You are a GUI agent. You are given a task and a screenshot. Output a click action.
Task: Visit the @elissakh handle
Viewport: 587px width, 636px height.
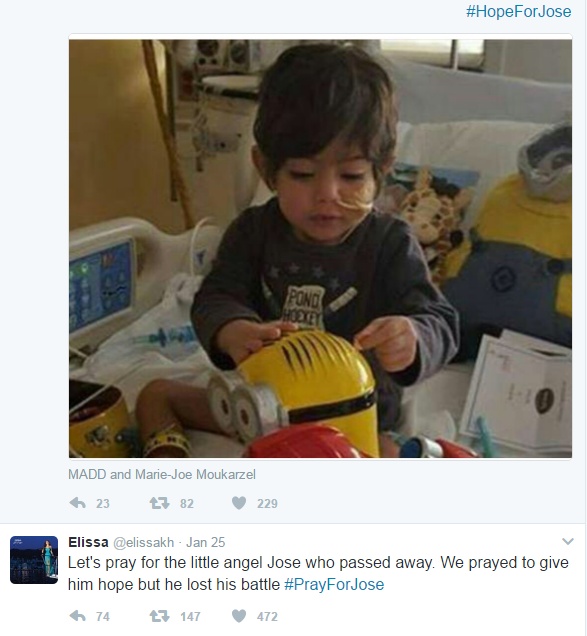click(143, 542)
